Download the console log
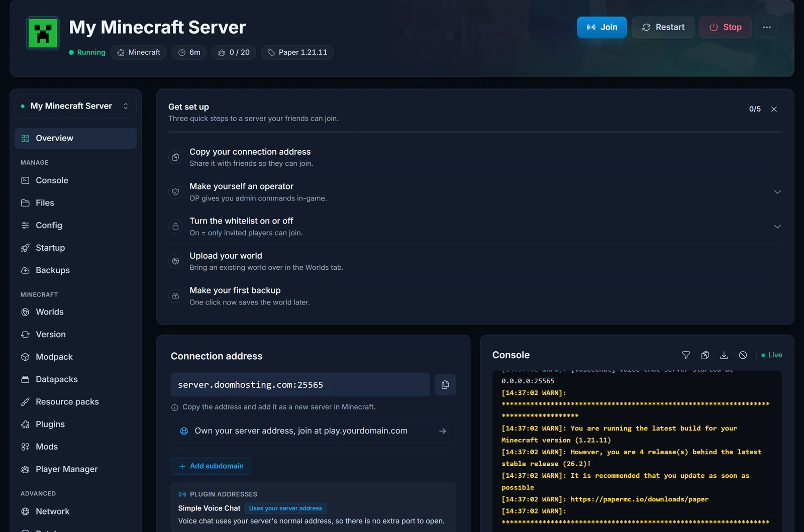 click(724, 355)
